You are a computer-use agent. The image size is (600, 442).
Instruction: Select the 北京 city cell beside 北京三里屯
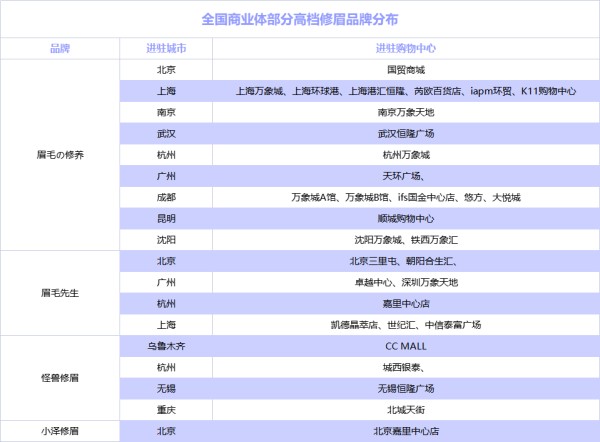pos(166,261)
